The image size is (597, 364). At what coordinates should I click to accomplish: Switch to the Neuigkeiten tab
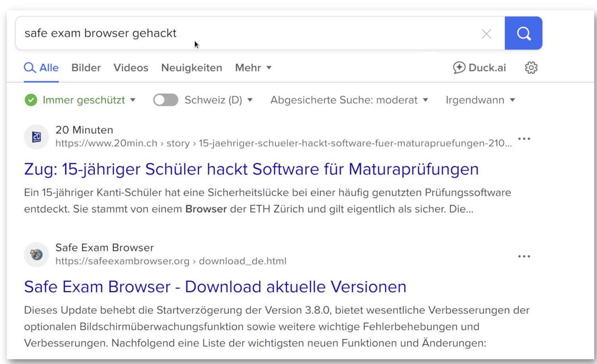pos(192,68)
